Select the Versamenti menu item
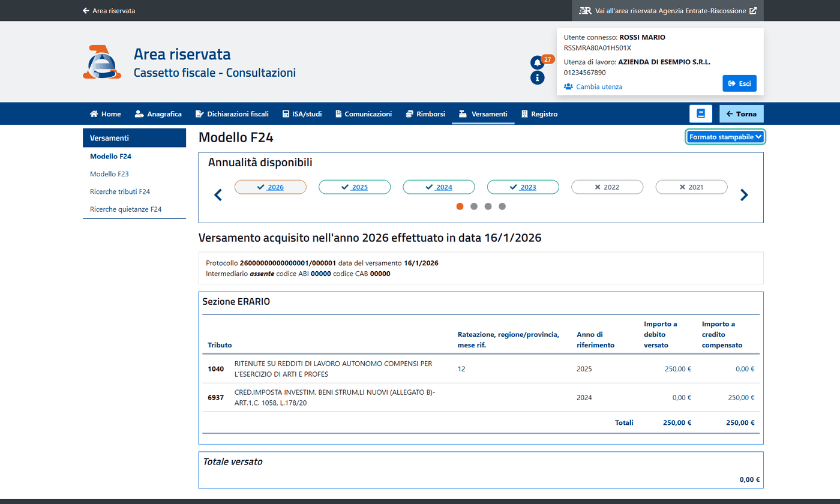This screenshot has height=504, width=840. coord(483,114)
